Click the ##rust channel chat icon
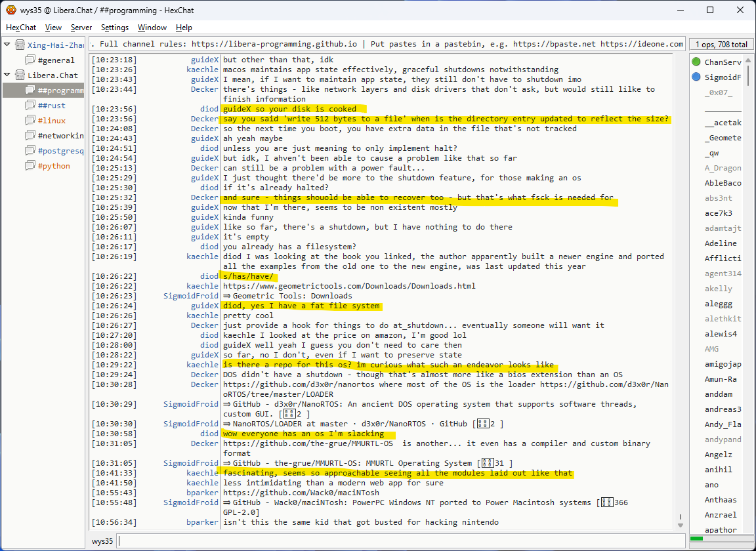 pyautogui.click(x=30, y=106)
